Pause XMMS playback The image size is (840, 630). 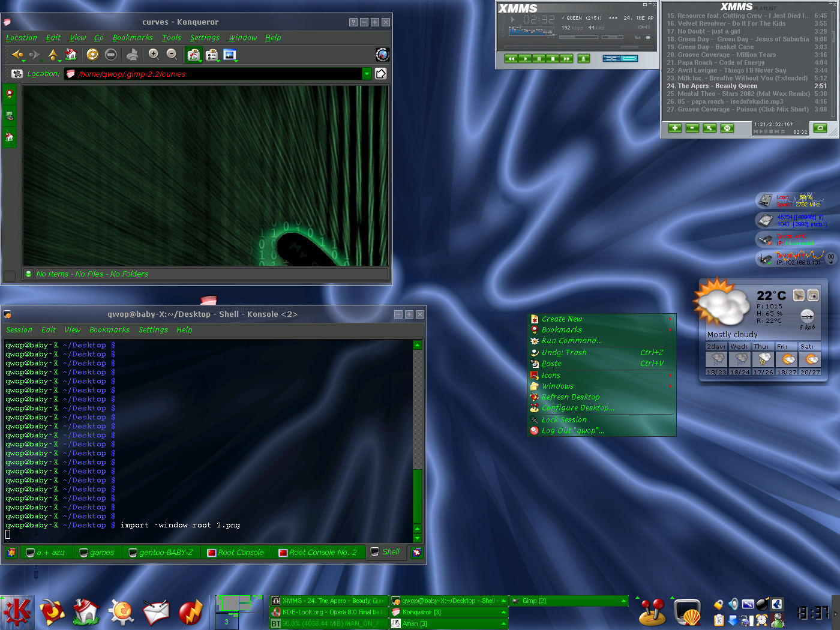pos(538,59)
